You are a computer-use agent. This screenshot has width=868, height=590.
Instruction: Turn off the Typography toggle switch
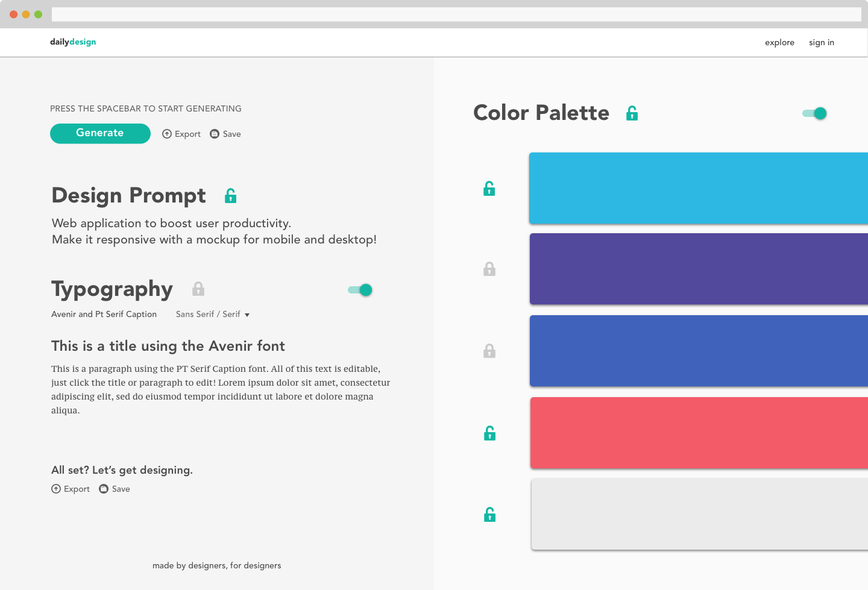pyautogui.click(x=360, y=290)
